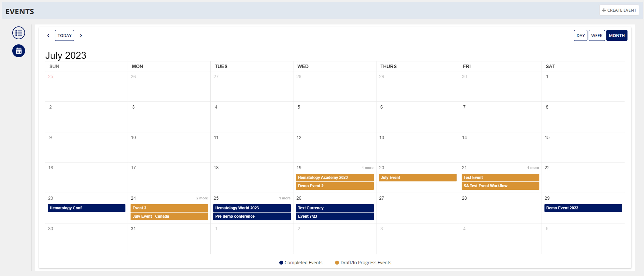Select day number 17
The width and height of the screenshot is (644, 276).
[x=133, y=168]
